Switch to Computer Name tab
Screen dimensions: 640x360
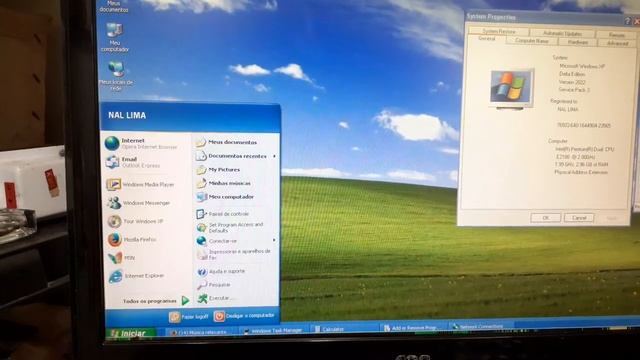coord(531,40)
